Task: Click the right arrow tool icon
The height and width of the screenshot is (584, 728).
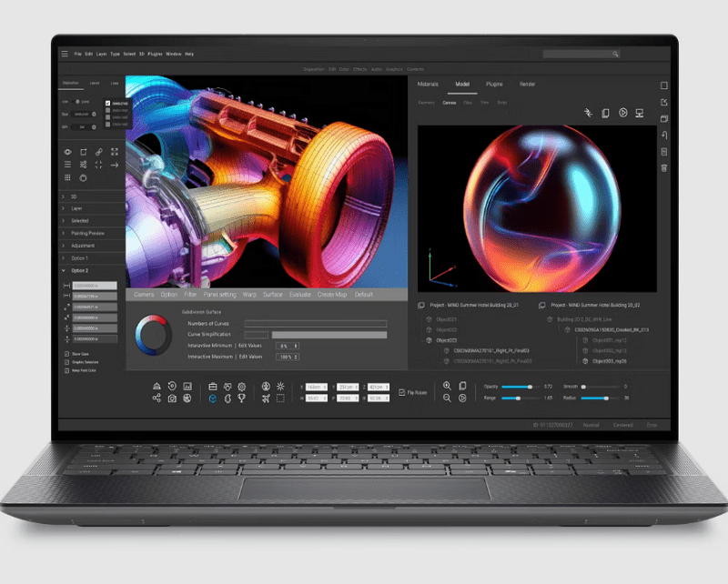Action: pos(115,165)
